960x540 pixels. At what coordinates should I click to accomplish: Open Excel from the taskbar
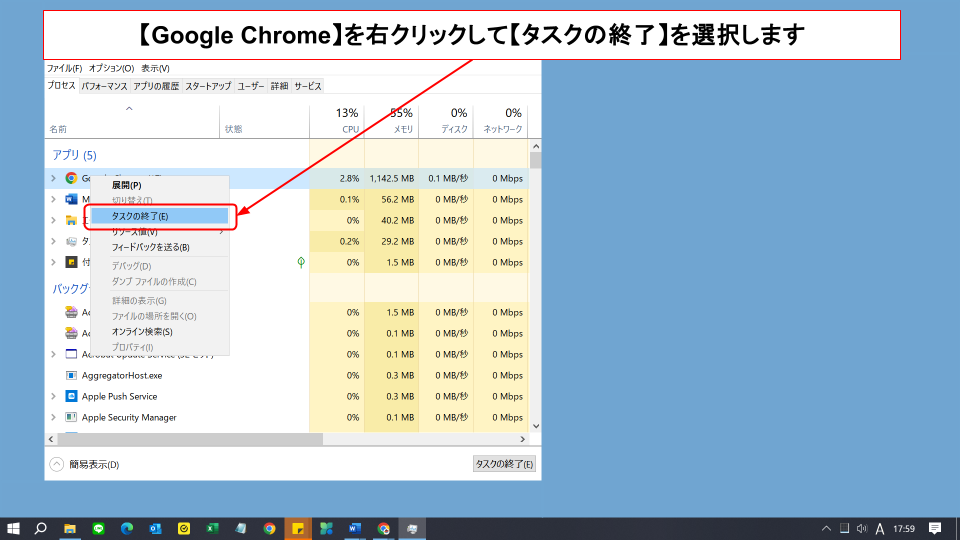212,528
